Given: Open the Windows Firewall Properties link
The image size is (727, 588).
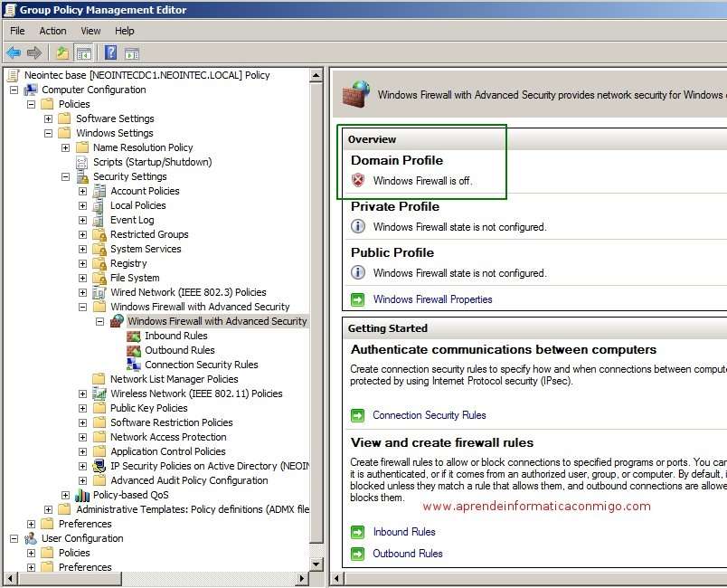Looking at the screenshot, I should click(432, 299).
